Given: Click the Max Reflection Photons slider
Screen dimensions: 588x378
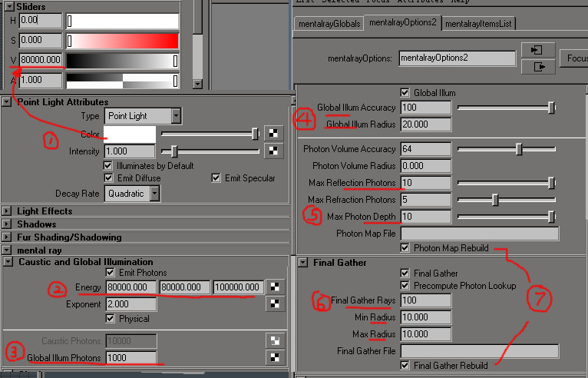Looking at the screenshot, I should (x=507, y=183).
